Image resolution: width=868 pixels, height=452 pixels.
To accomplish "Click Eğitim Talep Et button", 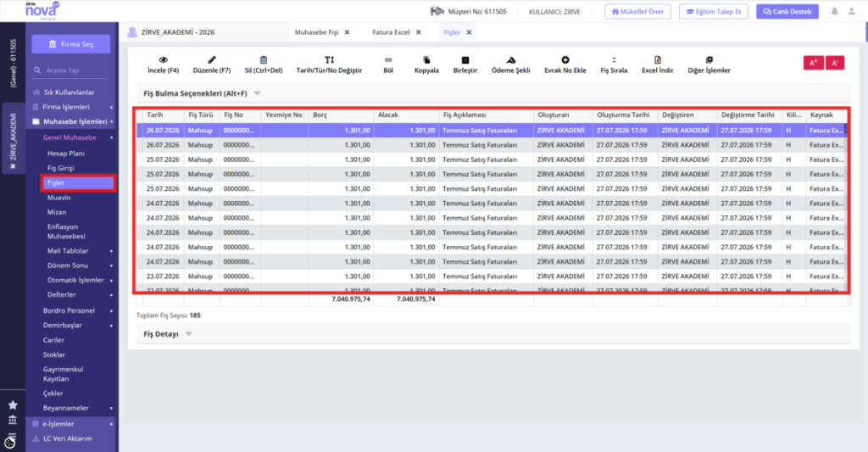I will 714,11.
